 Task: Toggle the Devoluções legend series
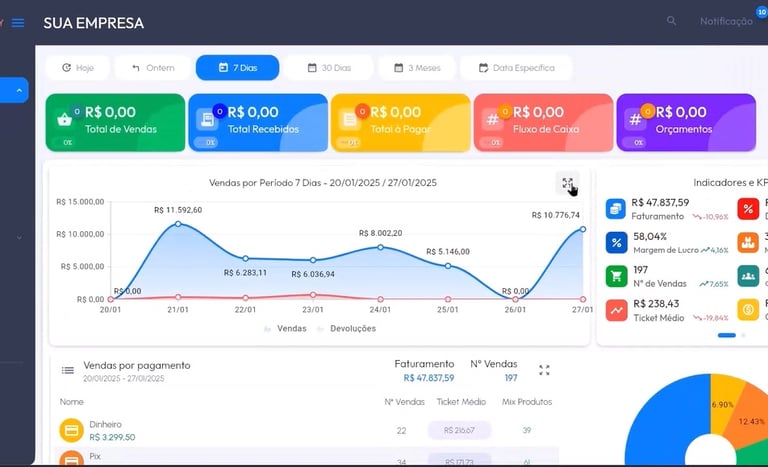[x=346, y=328]
